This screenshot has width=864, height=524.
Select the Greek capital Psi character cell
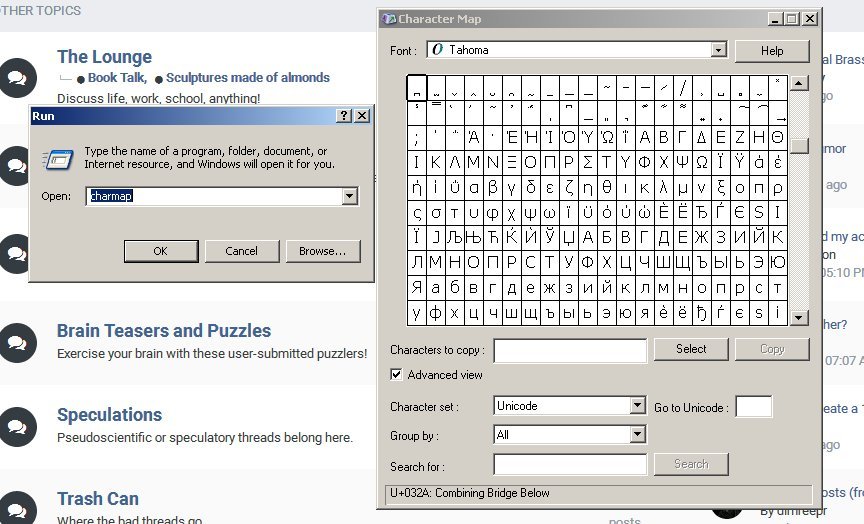click(682, 163)
